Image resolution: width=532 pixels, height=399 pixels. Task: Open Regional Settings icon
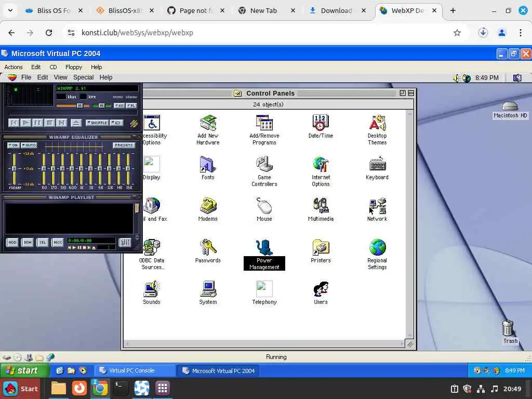point(377,255)
